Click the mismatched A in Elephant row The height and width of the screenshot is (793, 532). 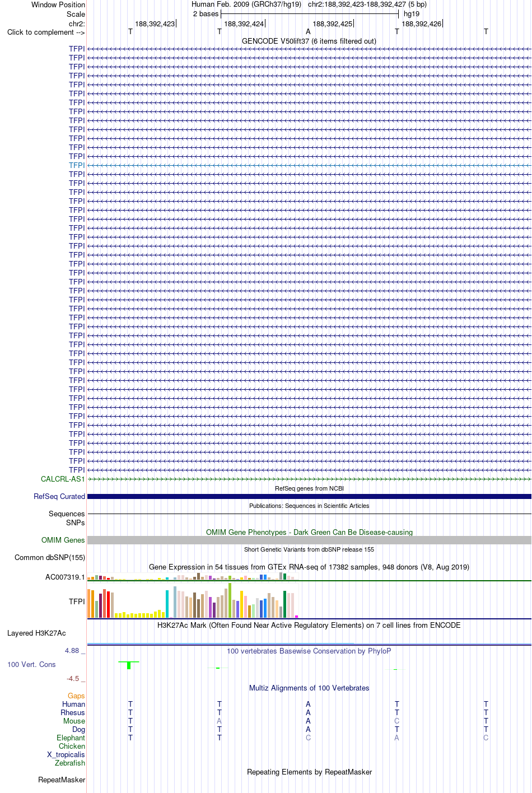point(396,738)
